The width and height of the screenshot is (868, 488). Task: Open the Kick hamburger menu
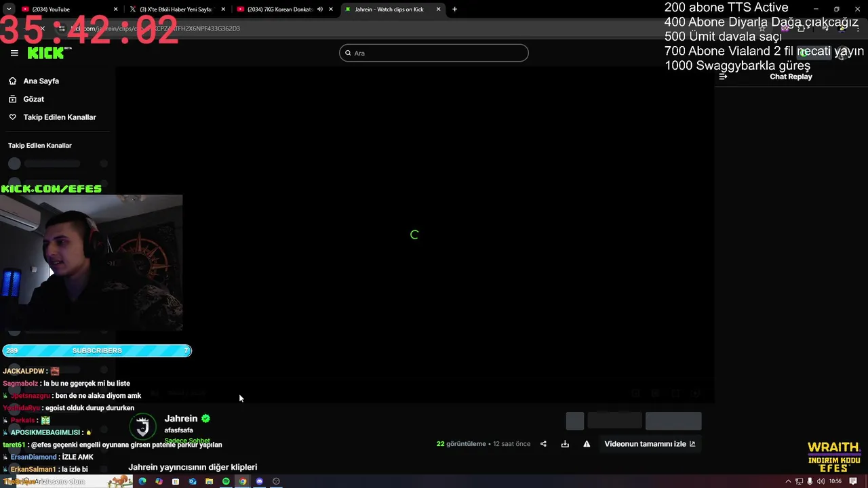[14, 53]
